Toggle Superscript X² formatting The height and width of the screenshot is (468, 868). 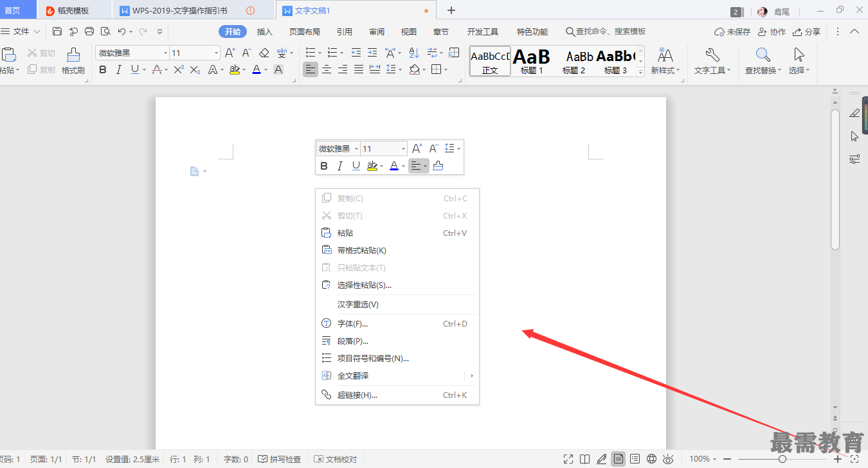[x=179, y=69]
